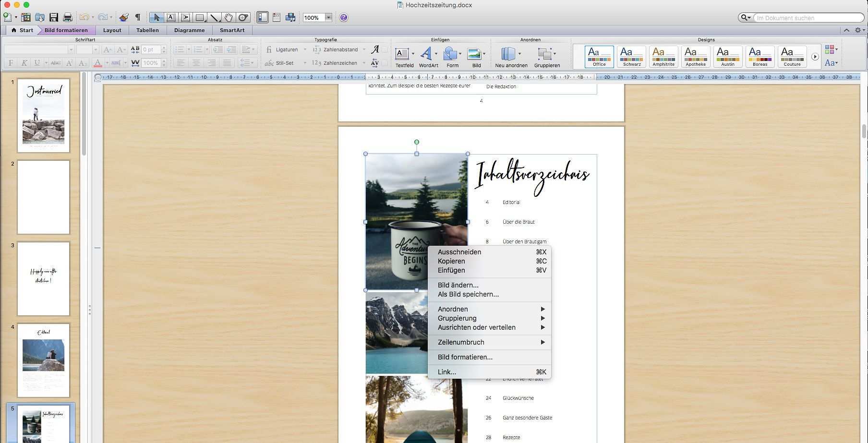Open the zoom percentage dropdown
This screenshot has width=868, height=443.
click(x=328, y=18)
